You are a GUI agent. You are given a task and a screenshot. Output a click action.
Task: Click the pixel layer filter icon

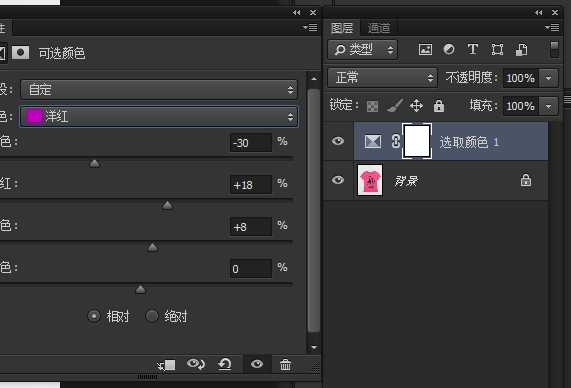425,50
